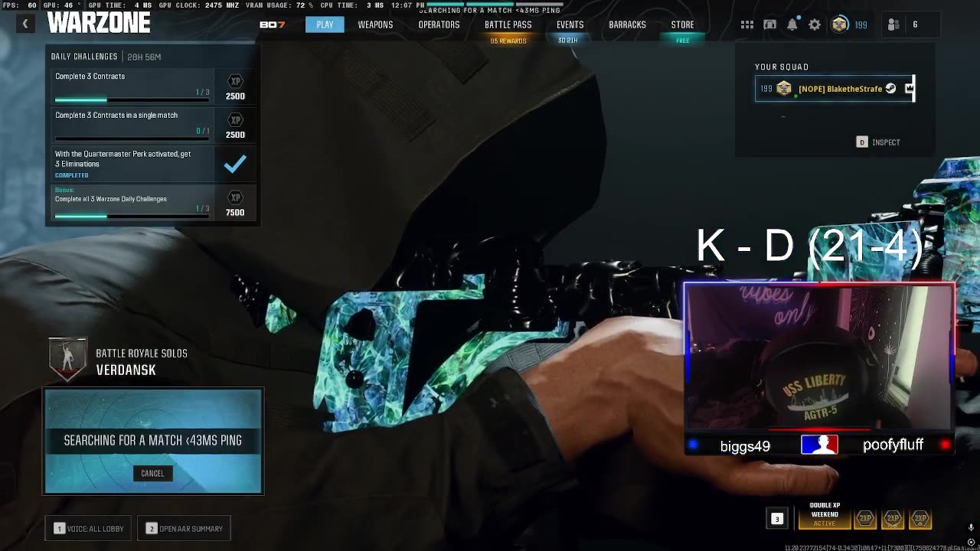Viewport: 980px width, 551px height.
Task: Toggle the microphone icon
Action: point(971,527)
